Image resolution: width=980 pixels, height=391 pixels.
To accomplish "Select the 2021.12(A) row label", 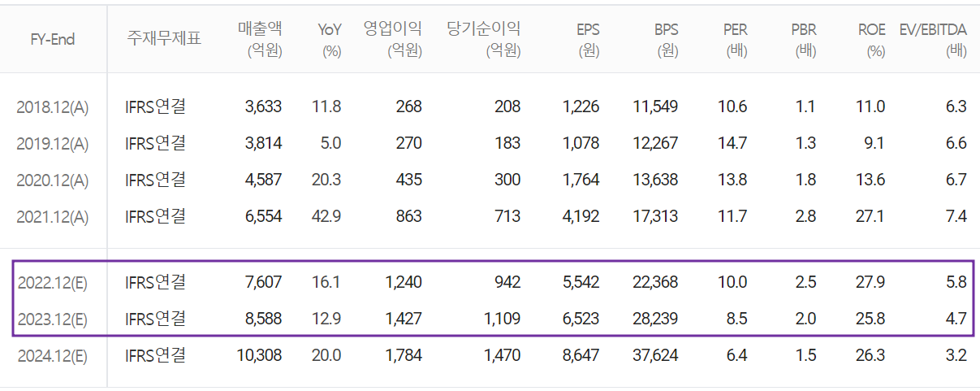I will (53, 217).
